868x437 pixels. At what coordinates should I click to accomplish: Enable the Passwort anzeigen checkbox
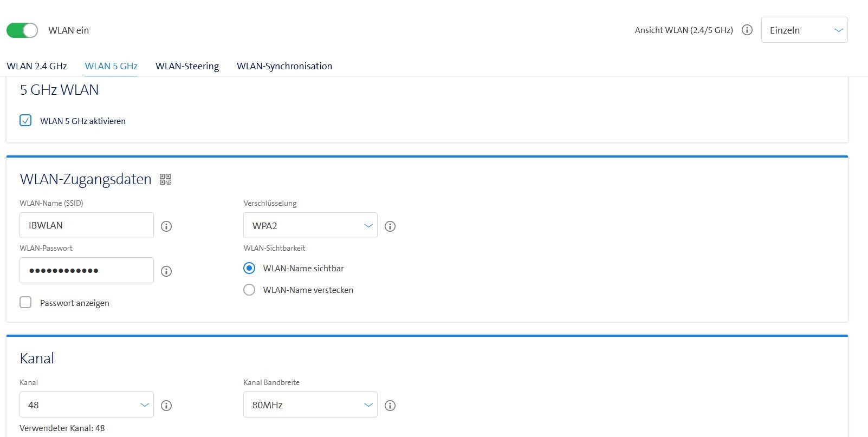tap(25, 303)
